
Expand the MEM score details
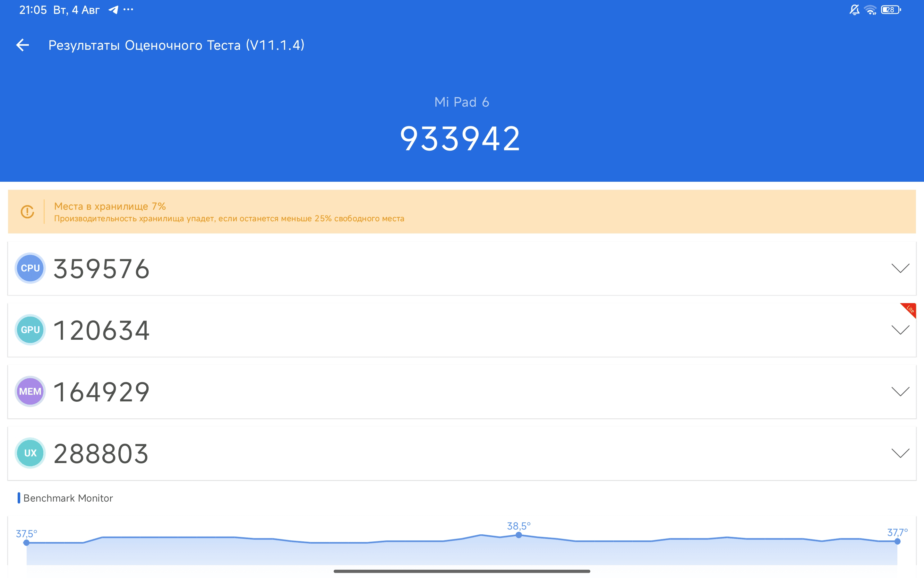pos(900,391)
